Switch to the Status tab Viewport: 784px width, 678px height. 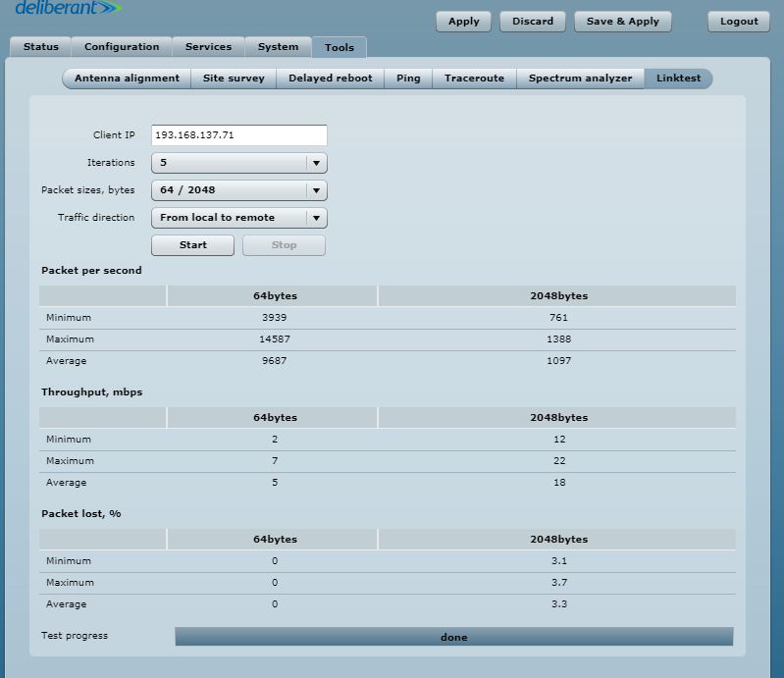click(41, 47)
